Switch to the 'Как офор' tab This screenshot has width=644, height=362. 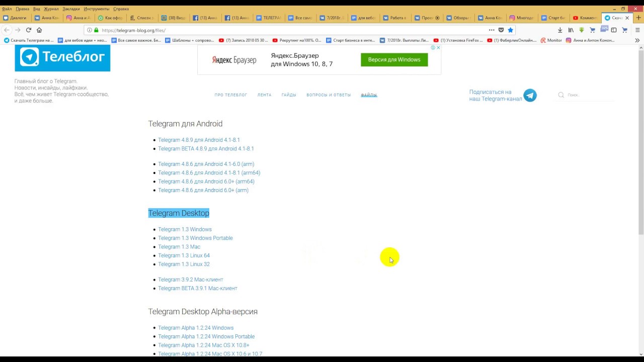(110, 18)
